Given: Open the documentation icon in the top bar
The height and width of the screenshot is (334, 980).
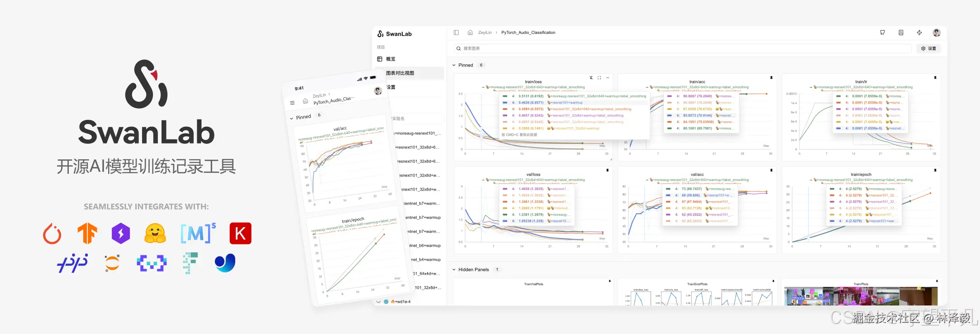Looking at the screenshot, I should (901, 33).
